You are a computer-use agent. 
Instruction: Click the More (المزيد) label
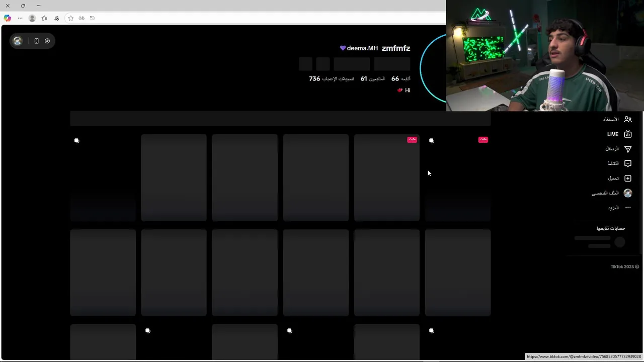click(x=613, y=208)
